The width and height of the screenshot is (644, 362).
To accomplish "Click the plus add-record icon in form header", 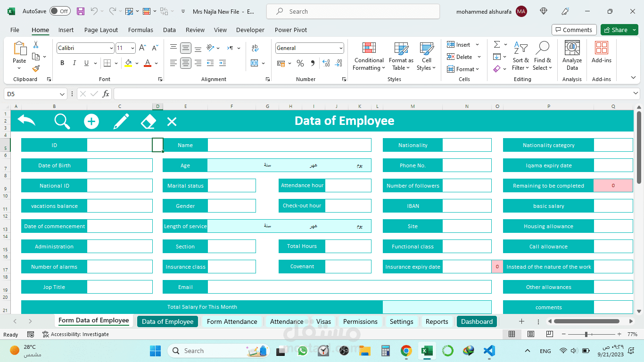I will tap(91, 121).
